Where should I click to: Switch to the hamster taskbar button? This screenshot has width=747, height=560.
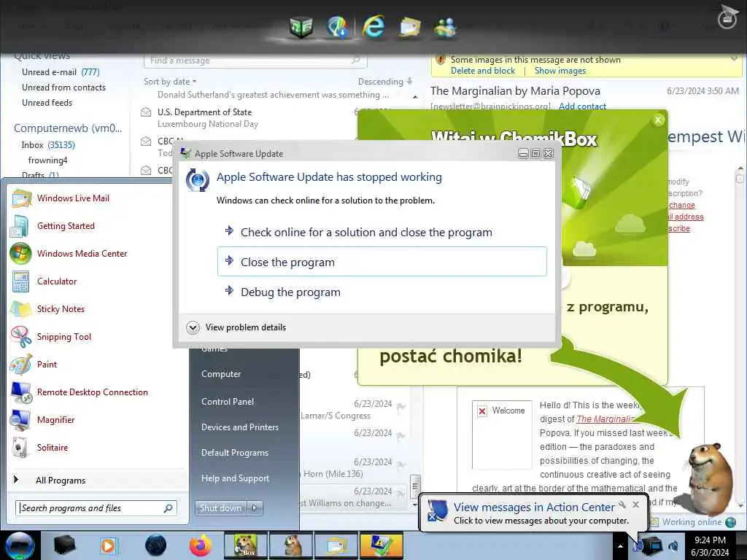click(291, 545)
